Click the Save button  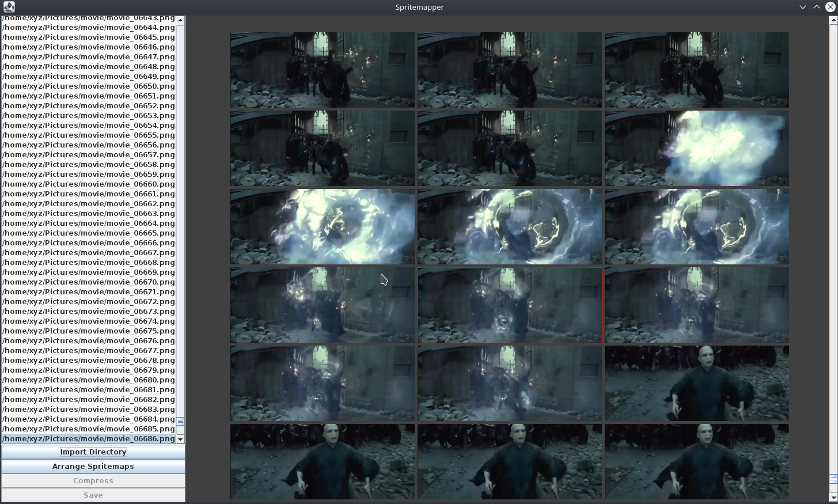point(93,495)
